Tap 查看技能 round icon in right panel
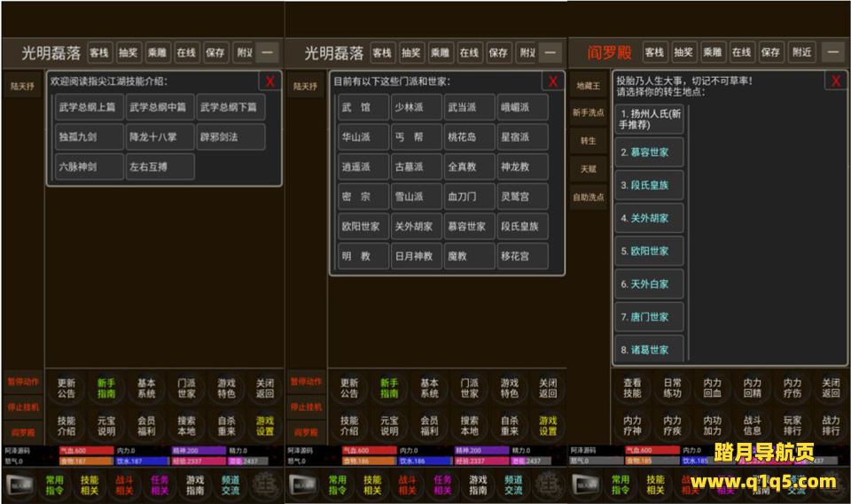The height and width of the screenshot is (504, 851). [x=632, y=388]
